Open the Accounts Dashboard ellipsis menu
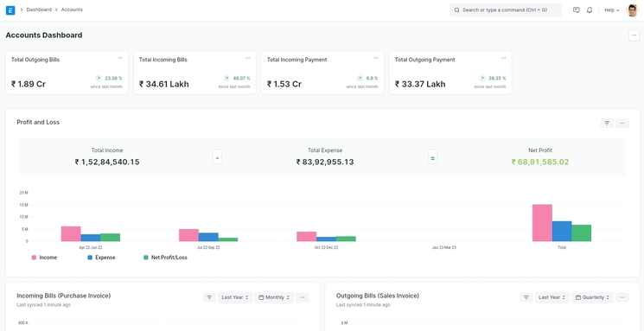The height and width of the screenshot is (331, 644). [634, 35]
